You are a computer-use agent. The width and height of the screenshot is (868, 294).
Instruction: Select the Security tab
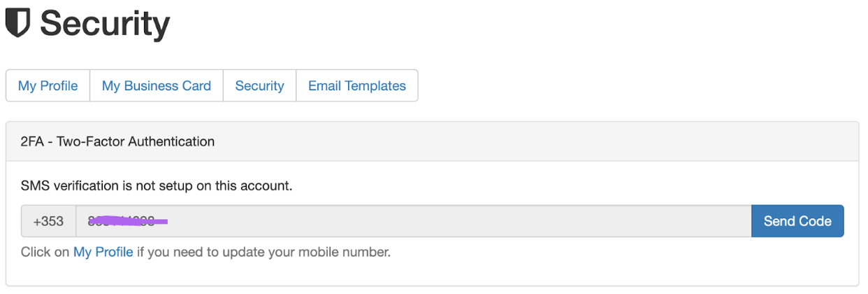259,86
